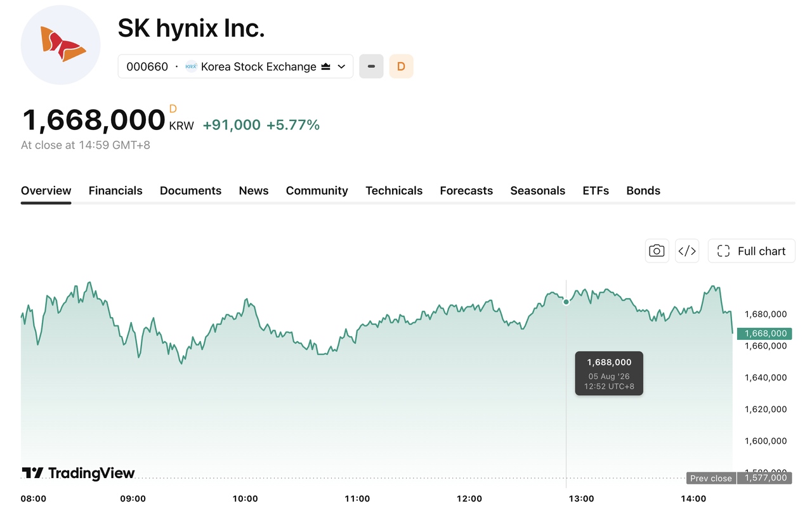
Task: Click the chart data point at 12:52
Action: [x=566, y=302]
